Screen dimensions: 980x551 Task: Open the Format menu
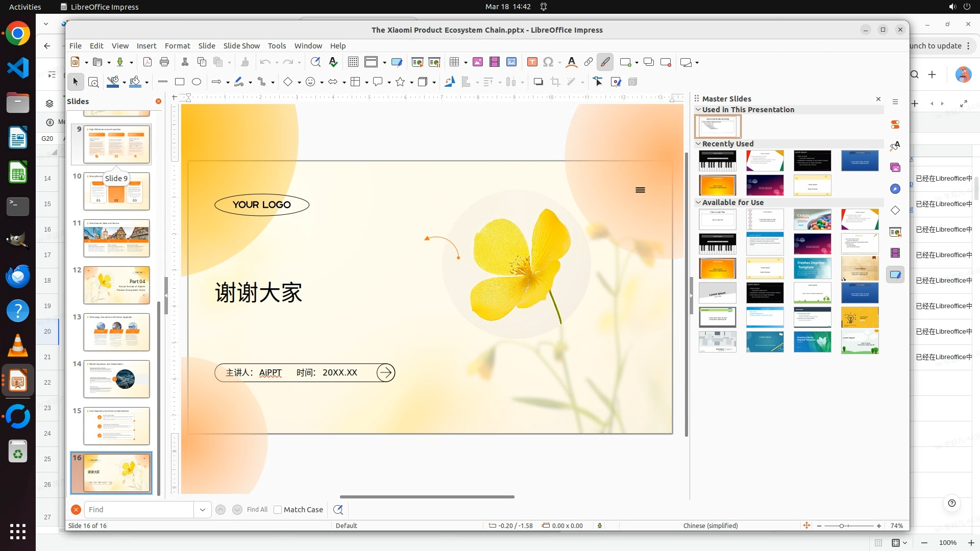177,46
